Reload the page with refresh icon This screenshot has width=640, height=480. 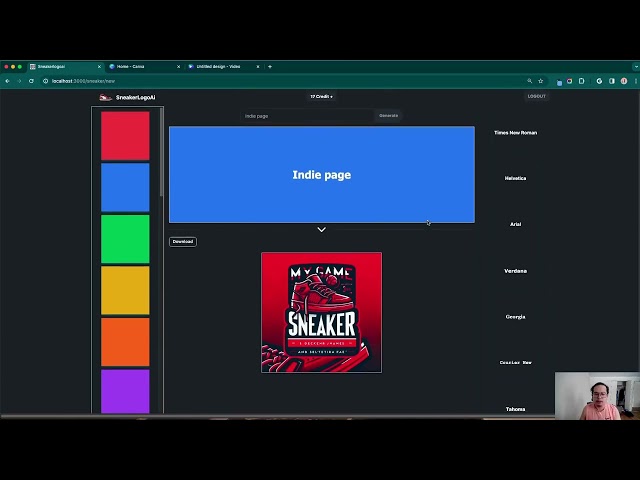tap(31, 81)
